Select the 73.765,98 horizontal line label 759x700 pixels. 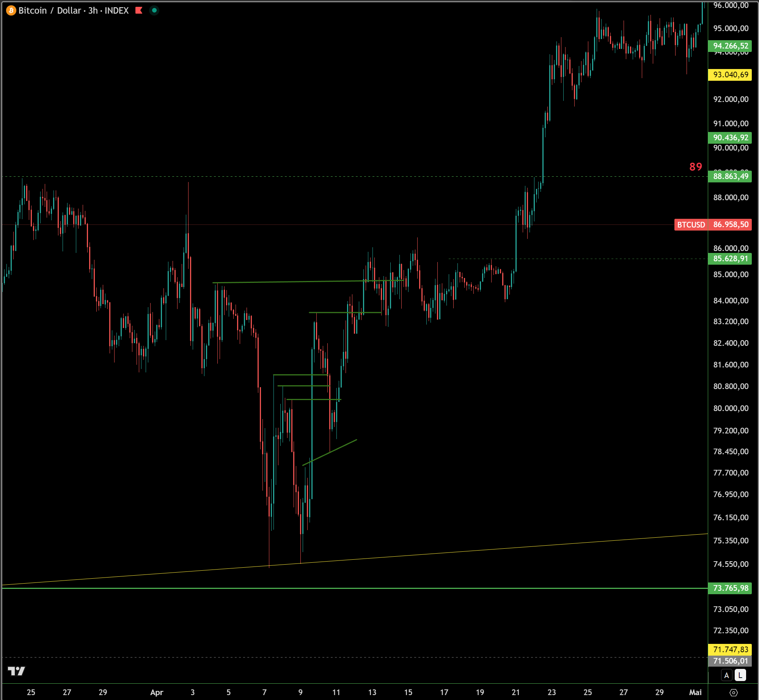730,588
